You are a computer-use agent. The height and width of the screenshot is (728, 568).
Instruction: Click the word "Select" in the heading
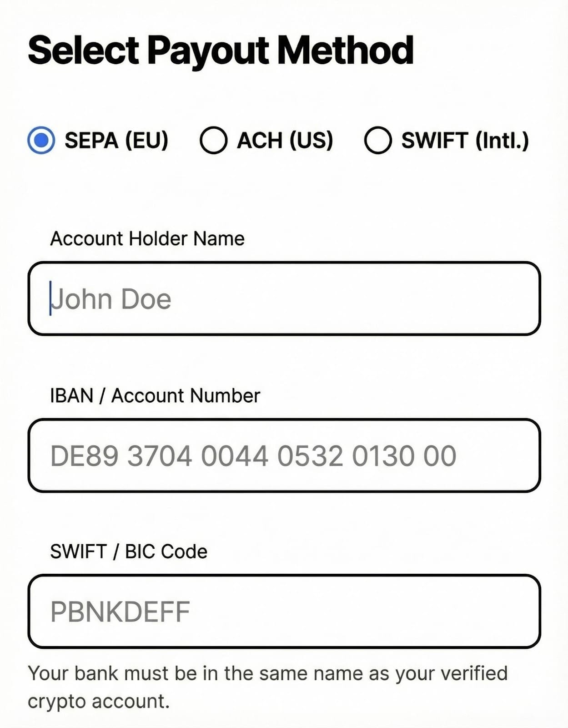click(84, 50)
